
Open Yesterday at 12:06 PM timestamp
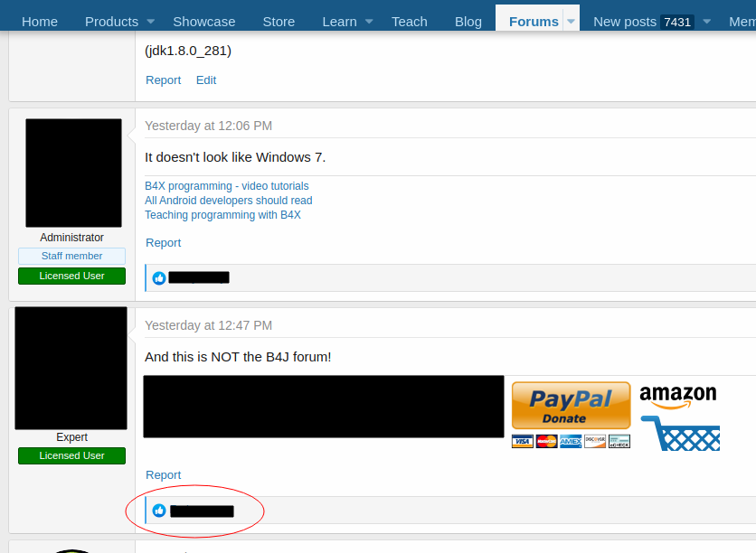208,126
